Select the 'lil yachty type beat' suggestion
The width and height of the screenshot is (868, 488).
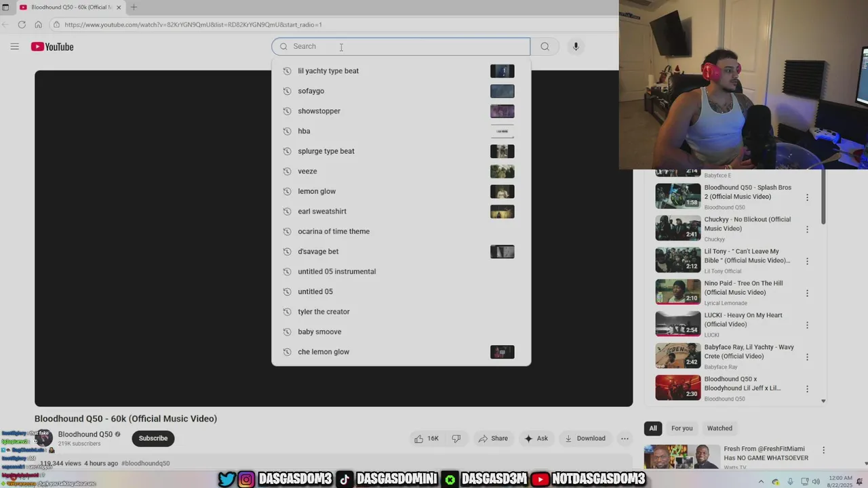tap(401, 70)
